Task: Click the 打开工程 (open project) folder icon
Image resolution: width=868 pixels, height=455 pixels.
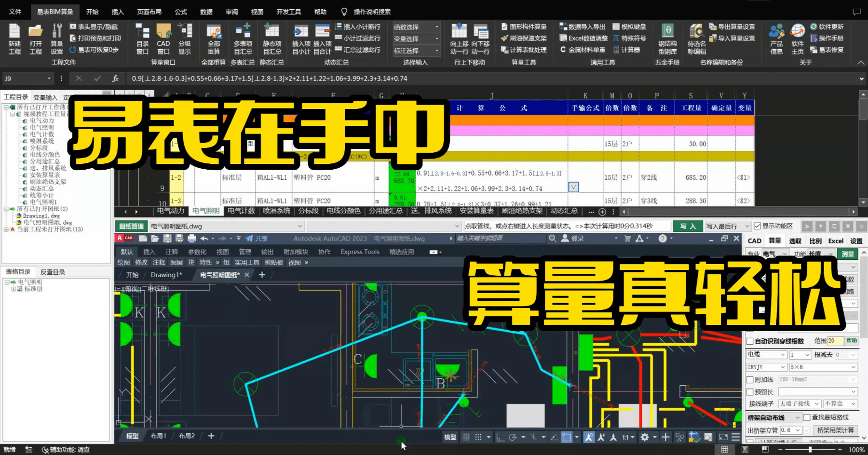Action: (36, 31)
